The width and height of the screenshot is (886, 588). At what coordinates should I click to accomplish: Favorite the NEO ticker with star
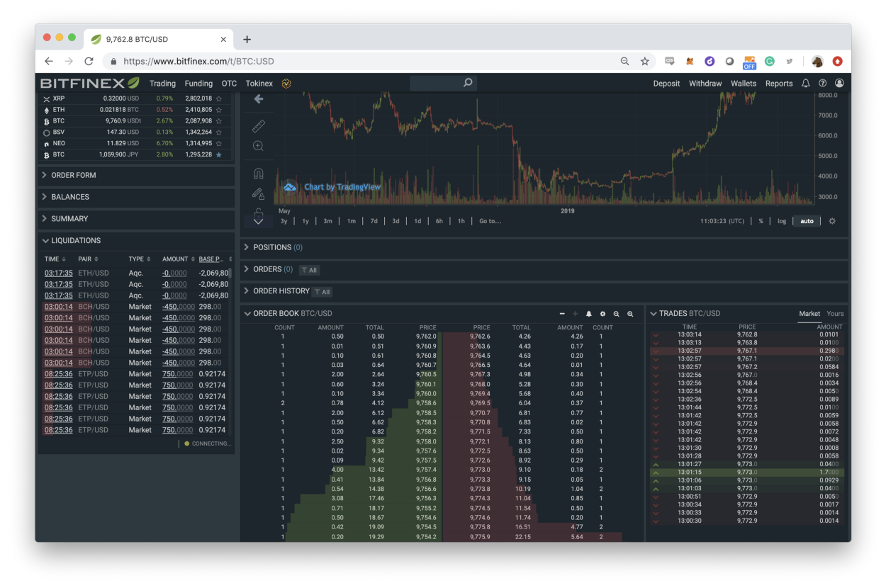pyautogui.click(x=219, y=144)
